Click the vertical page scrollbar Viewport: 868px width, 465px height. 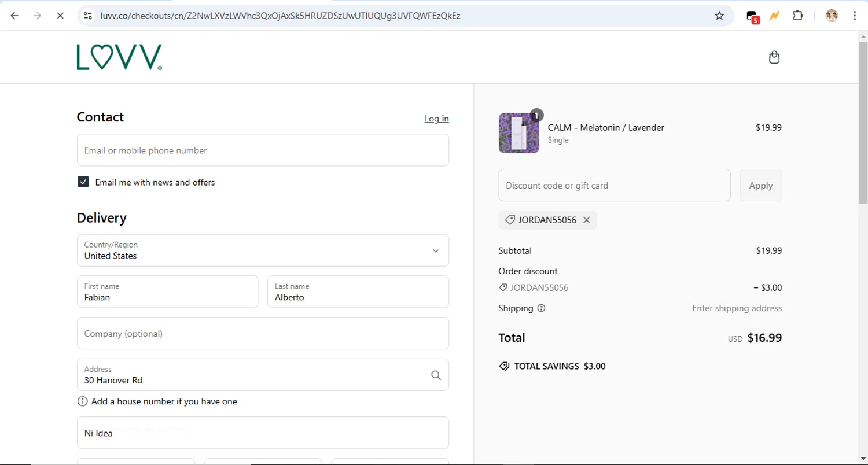pyautogui.click(x=863, y=123)
